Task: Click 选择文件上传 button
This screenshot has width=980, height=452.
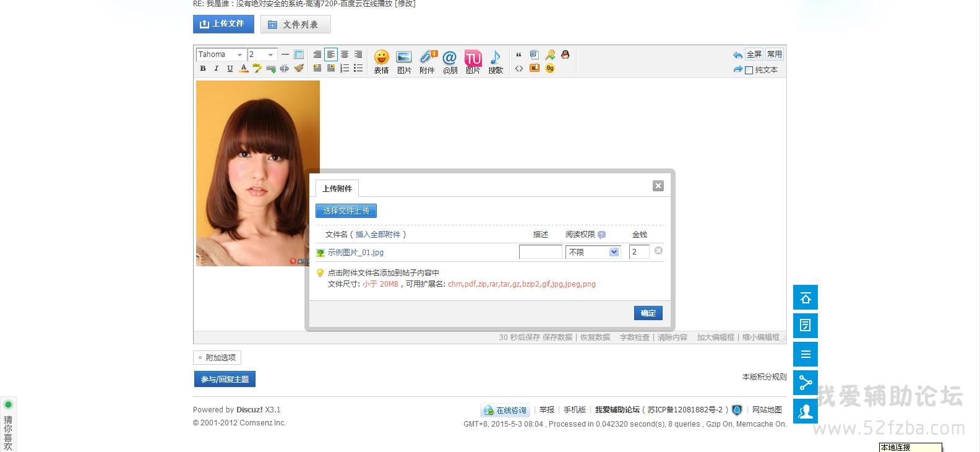Action: click(346, 211)
